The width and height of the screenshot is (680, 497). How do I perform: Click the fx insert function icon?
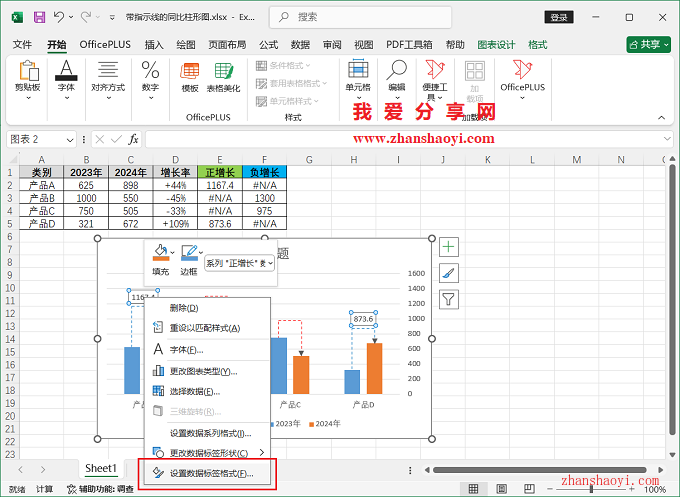[133, 139]
